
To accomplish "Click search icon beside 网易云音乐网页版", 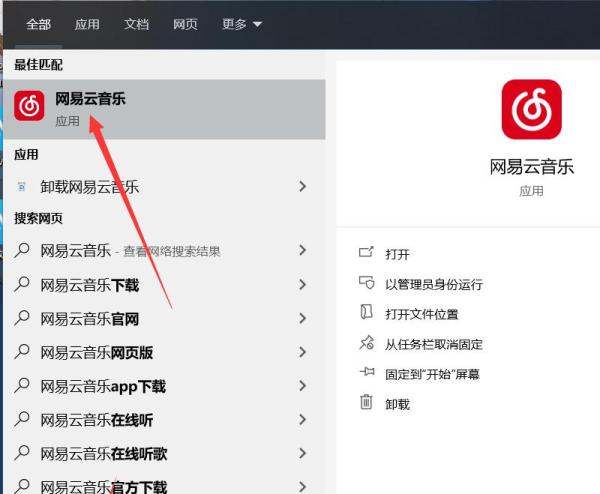I will tap(22, 352).
